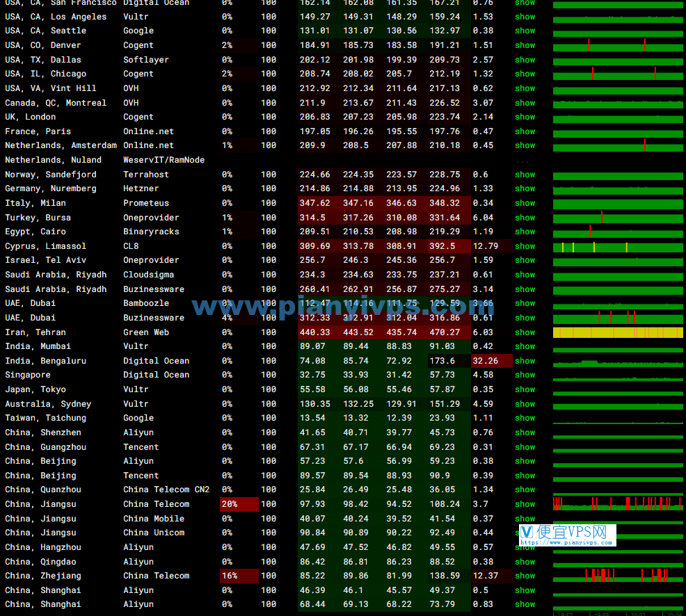The height and width of the screenshot is (616, 686).
Task: Open the show link for Seattle Google
Action: [x=525, y=31]
